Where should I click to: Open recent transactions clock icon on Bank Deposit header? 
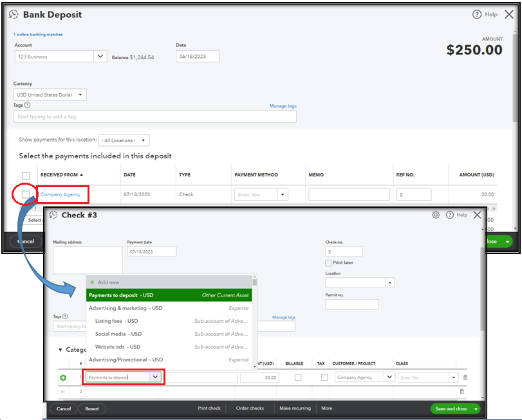[13, 14]
